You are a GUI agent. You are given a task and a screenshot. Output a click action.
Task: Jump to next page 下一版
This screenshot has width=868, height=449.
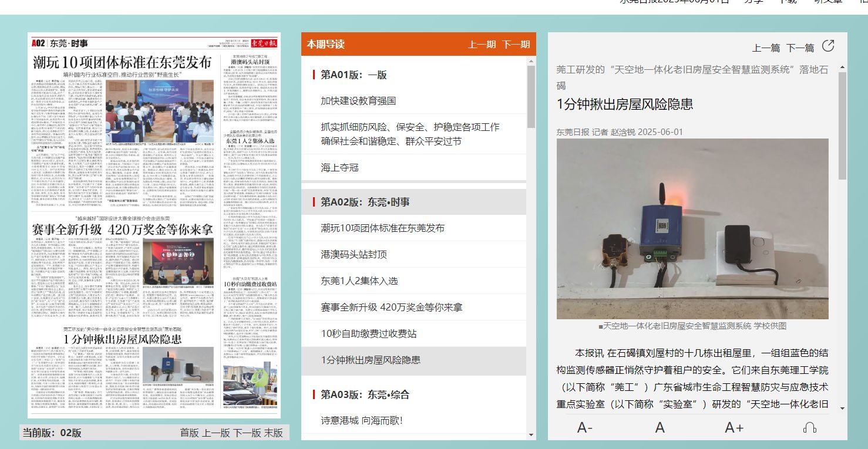(x=247, y=433)
